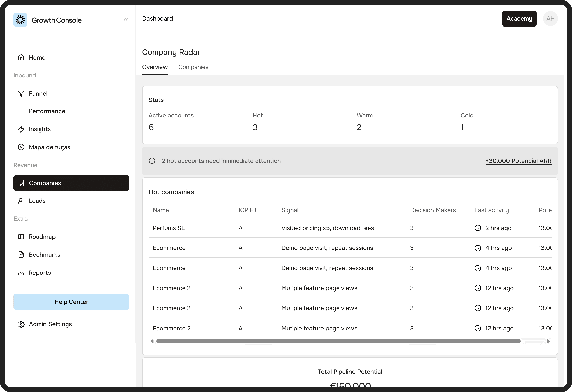Image resolution: width=572 pixels, height=392 pixels.
Task: Click the Leads person-plus icon
Action: tap(21, 201)
